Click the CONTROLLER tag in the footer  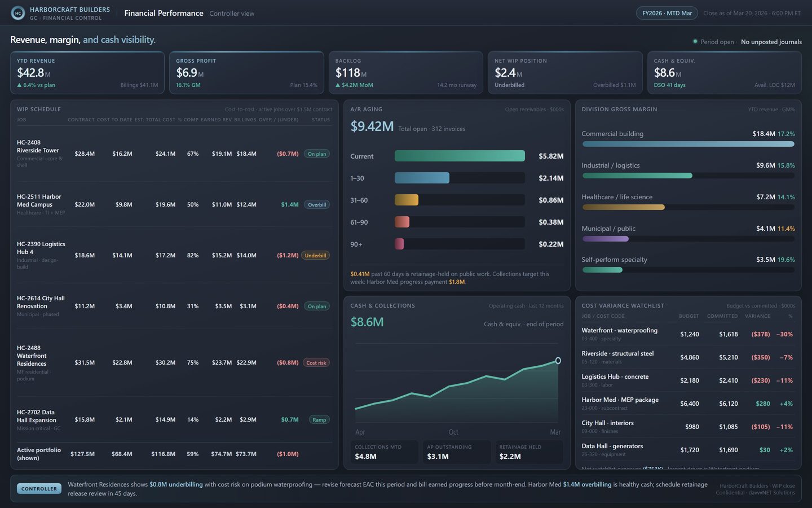[39, 489]
